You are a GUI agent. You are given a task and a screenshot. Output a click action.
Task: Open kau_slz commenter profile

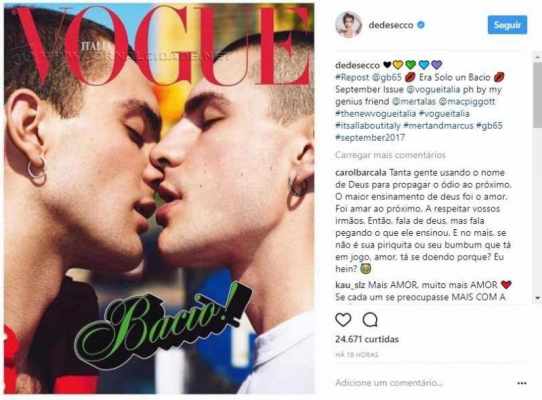coord(350,285)
